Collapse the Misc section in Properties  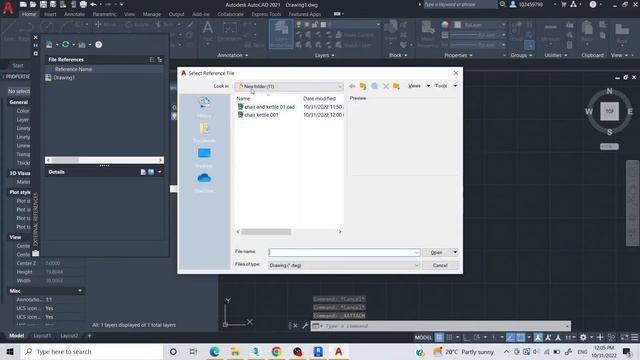tap(80, 291)
